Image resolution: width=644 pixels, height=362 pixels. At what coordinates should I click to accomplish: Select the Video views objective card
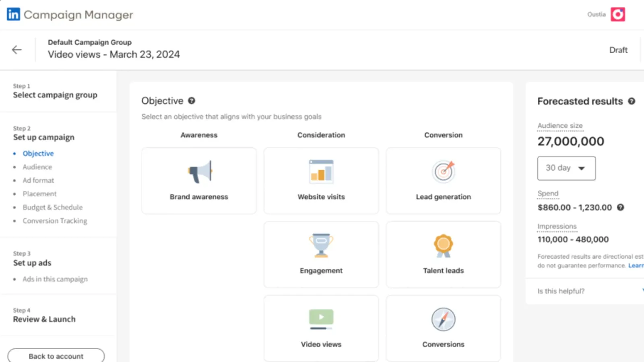[321, 329]
